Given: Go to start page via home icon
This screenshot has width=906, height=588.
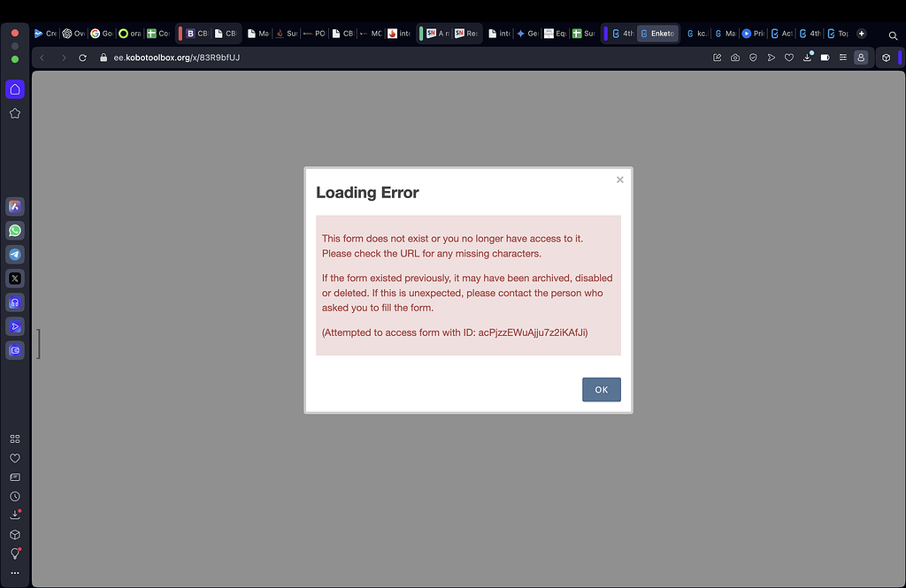Looking at the screenshot, I should 14,88.
